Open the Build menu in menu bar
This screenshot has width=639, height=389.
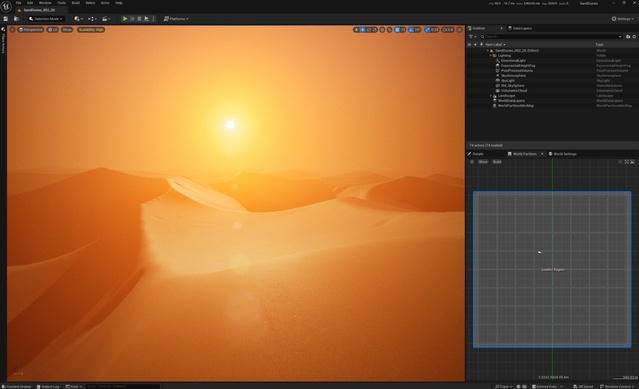(75, 3)
